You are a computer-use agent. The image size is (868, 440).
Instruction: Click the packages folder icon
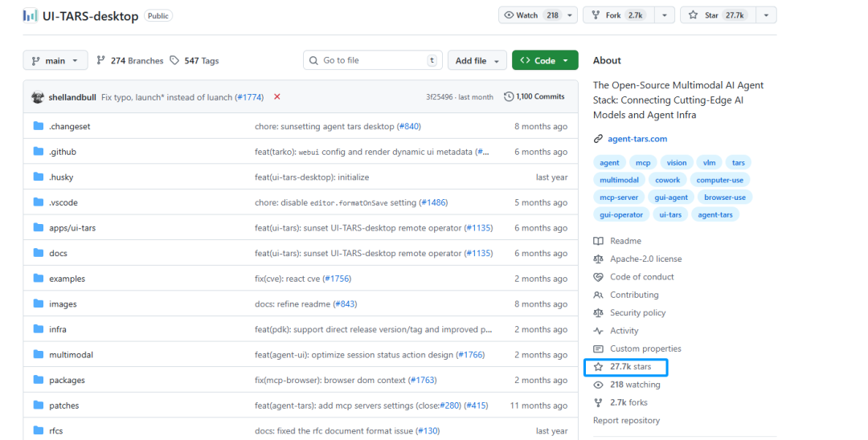[39, 380]
